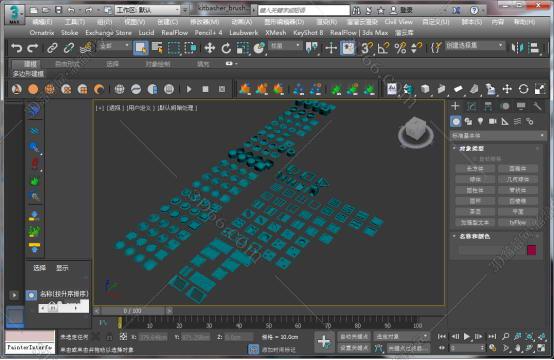Click the Align tool icon
The image size is (554, 360).
[x=535, y=48]
